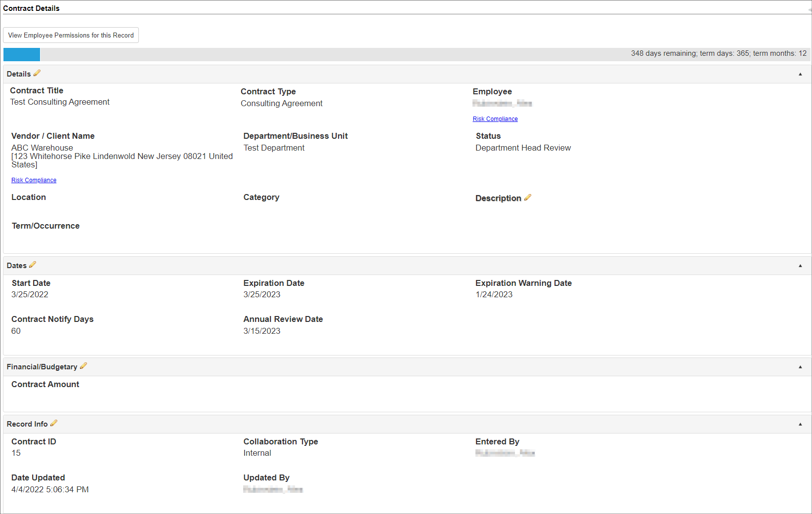This screenshot has width=812, height=514.
Task: Select the Expiration Date value 3/25/2023
Action: 262,294
